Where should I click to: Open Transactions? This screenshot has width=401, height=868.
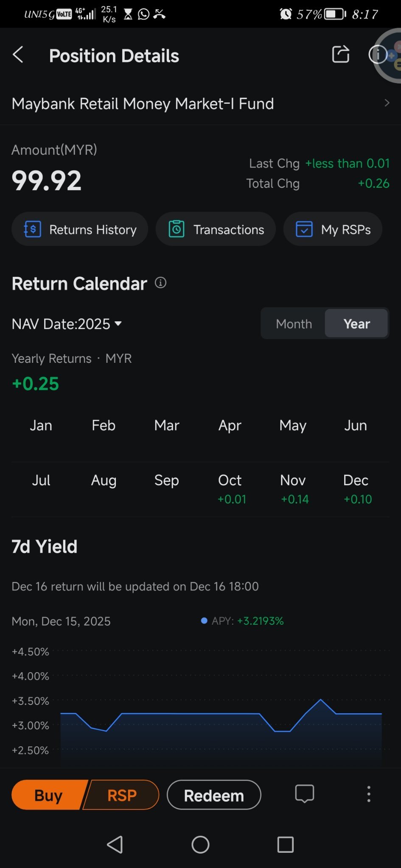(216, 229)
